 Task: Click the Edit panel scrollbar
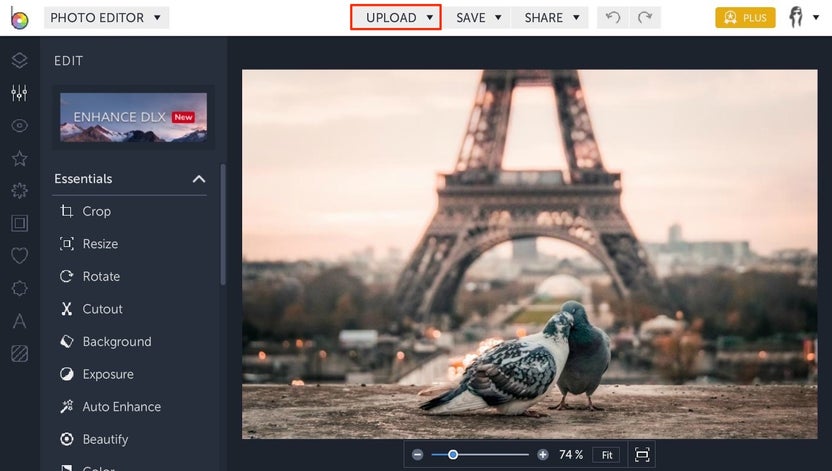coord(223,225)
